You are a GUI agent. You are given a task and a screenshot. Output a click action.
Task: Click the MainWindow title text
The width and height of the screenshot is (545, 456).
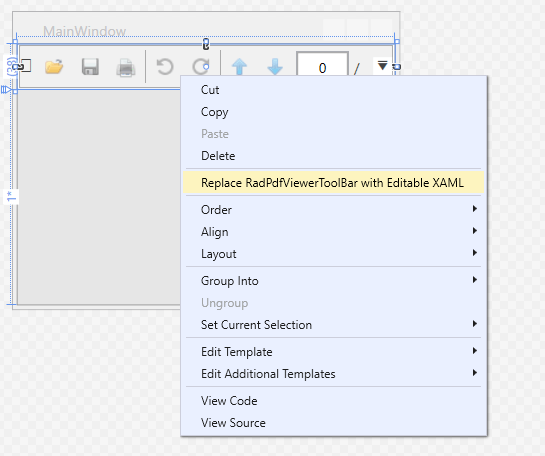tap(84, 31)
